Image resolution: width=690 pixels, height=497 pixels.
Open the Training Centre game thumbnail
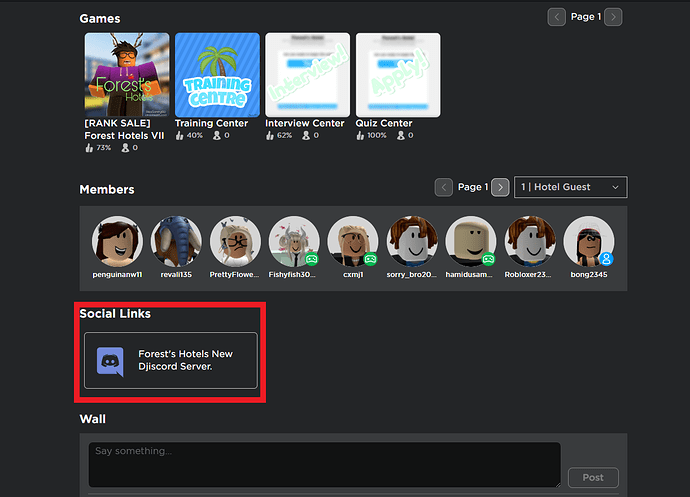[x=217, y=75]
